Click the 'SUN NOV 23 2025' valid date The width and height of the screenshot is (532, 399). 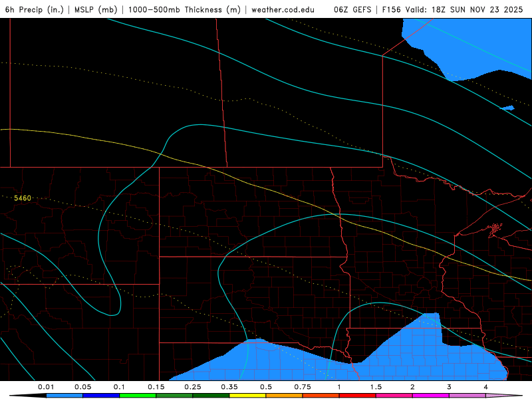click(486, 9)
